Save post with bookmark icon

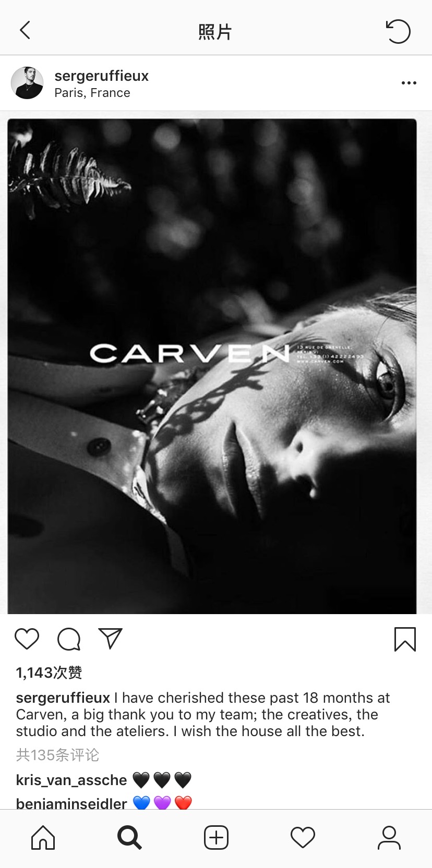405,639
